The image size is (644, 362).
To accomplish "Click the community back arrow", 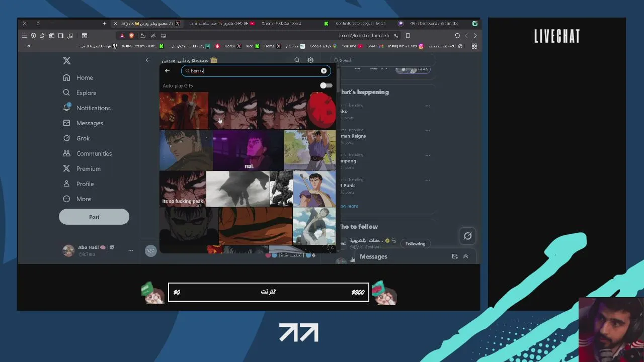I will click(148, 60).
